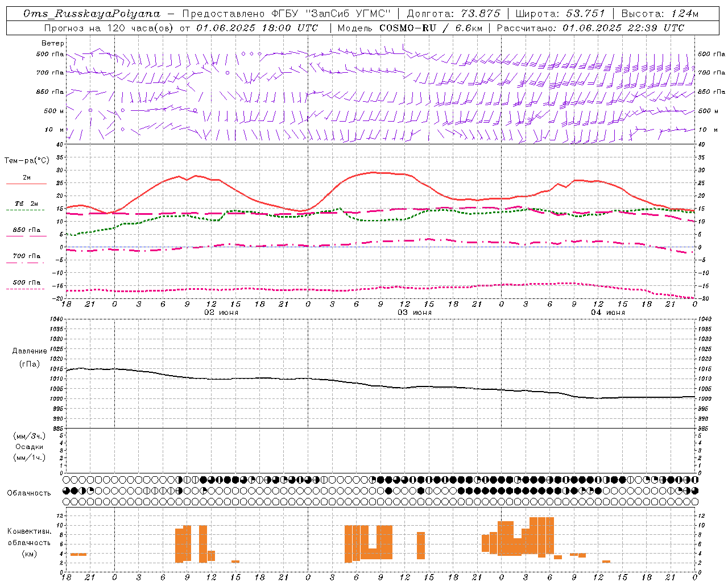Click the Осадки panel label
This screenshot has width=728, height=582.
click(x=29, y=447)
